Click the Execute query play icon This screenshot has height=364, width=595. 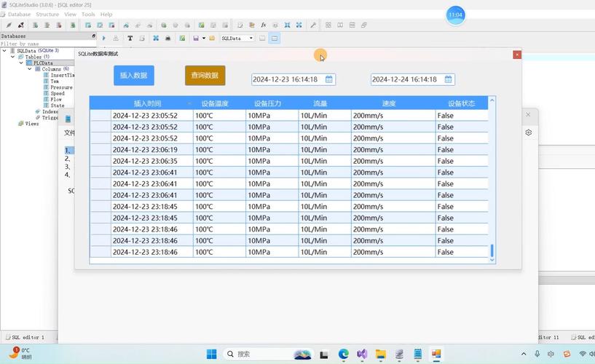coord(104,39)
